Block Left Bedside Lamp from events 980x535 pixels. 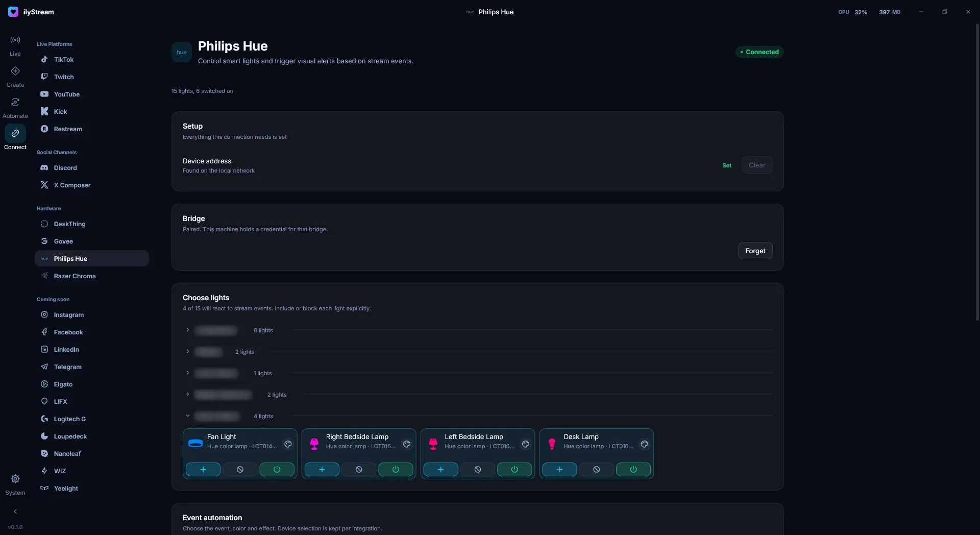(x=478, y=470)
